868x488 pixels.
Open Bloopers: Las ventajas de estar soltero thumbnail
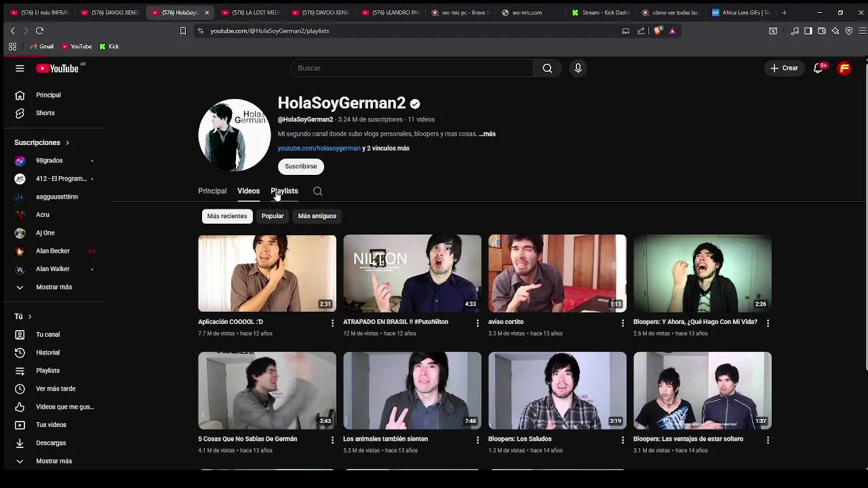(703, 390)
